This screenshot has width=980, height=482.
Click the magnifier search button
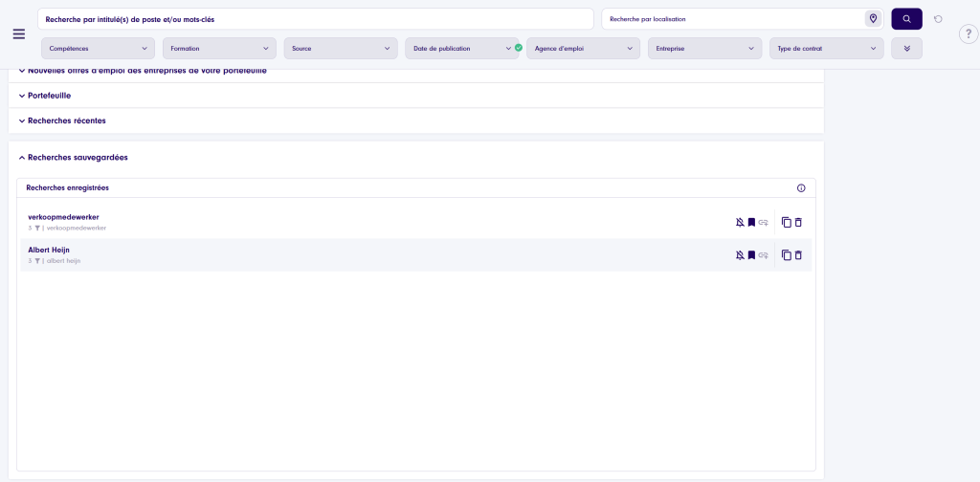tap(906, 19)
